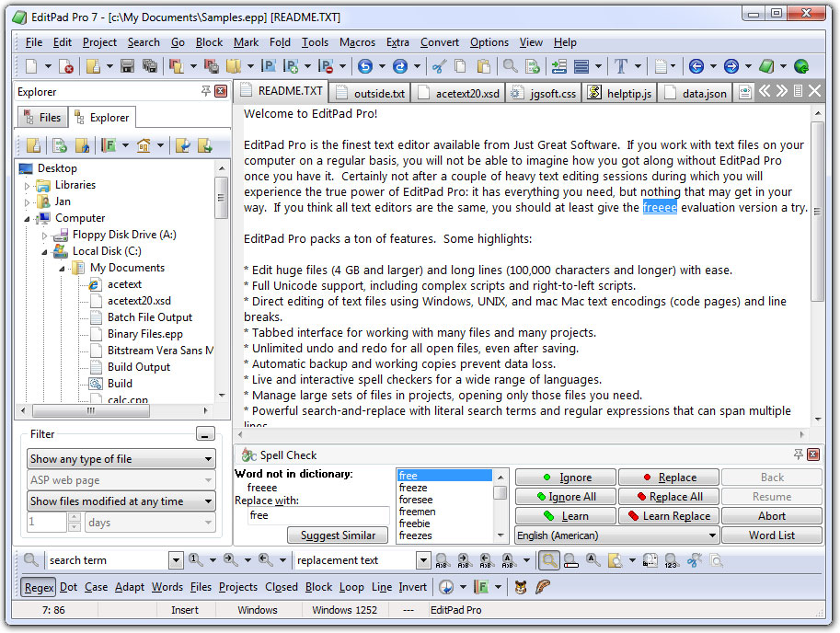This screenshot has width=840, height=633.
Task: Click the Save All icon
Action: [x=150, y=66]
